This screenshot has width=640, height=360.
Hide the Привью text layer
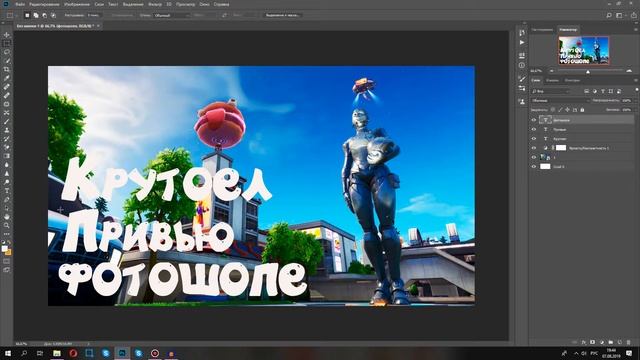pos(533,129)
